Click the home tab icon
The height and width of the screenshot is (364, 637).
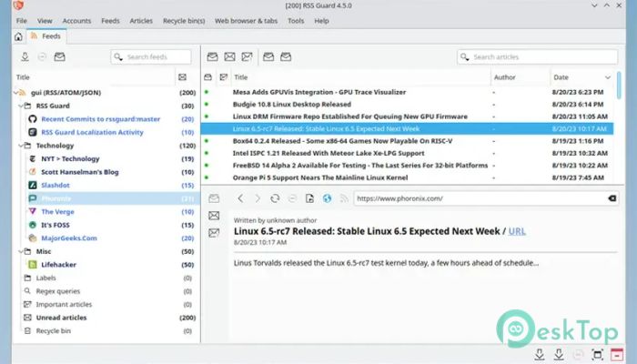(x=18, y=36)
